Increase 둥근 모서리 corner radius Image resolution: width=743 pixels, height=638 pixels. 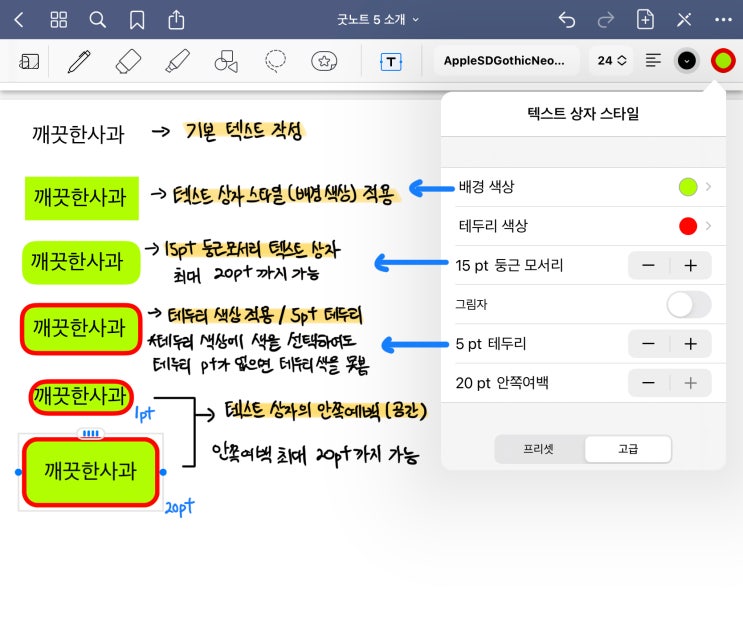point(691,265)
